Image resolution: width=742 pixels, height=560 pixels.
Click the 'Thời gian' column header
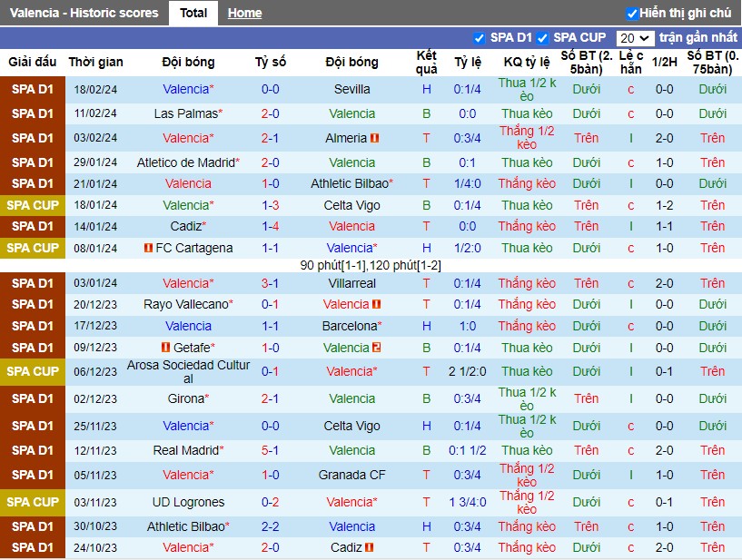(x=95, y=62)
